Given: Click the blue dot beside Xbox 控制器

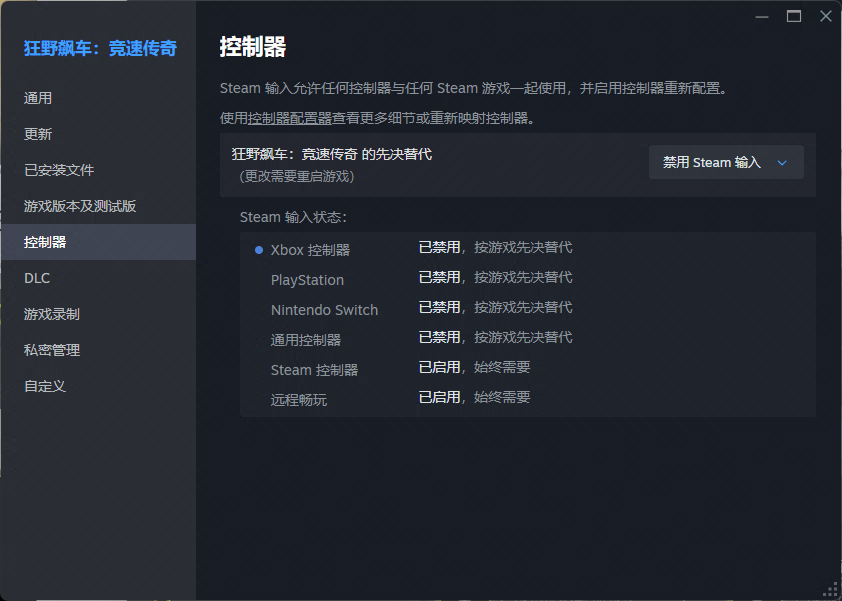Looking at the screenshot, I should 259,250.
